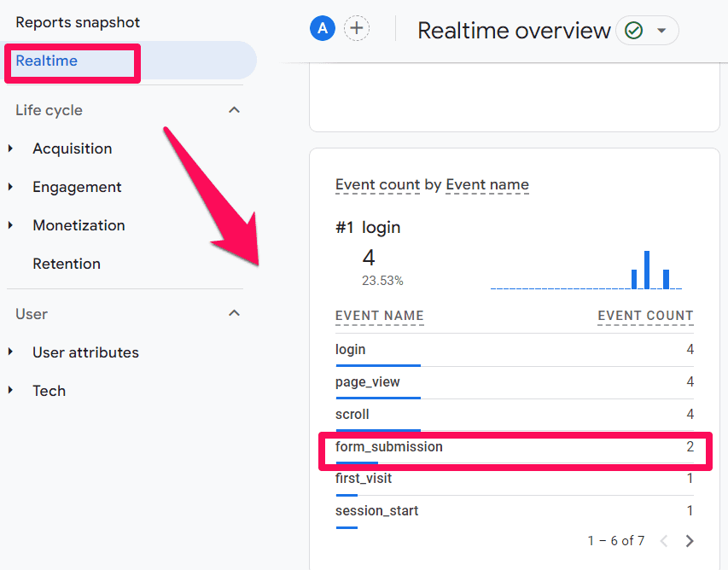Collapse the Life cycle section
The width and height of the screenshot is (728, 570).
pos(235,110)
